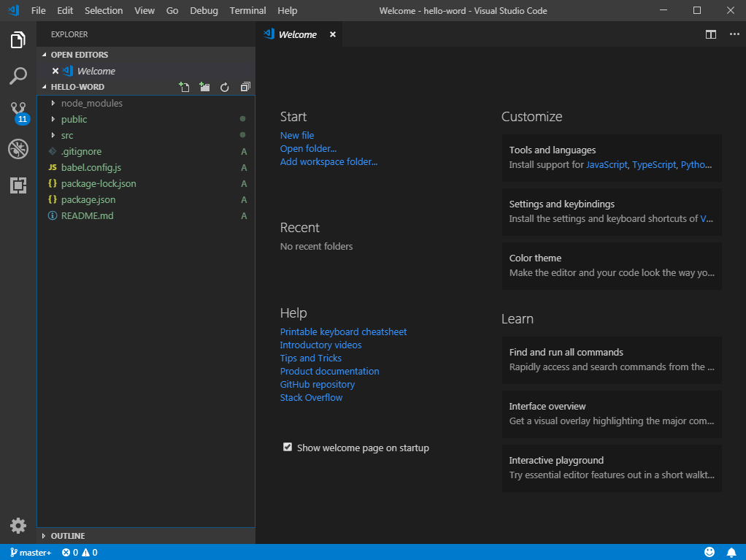Split the editor to the right
This screenshot has height=560, width=746.
click(x=710, y=34)
